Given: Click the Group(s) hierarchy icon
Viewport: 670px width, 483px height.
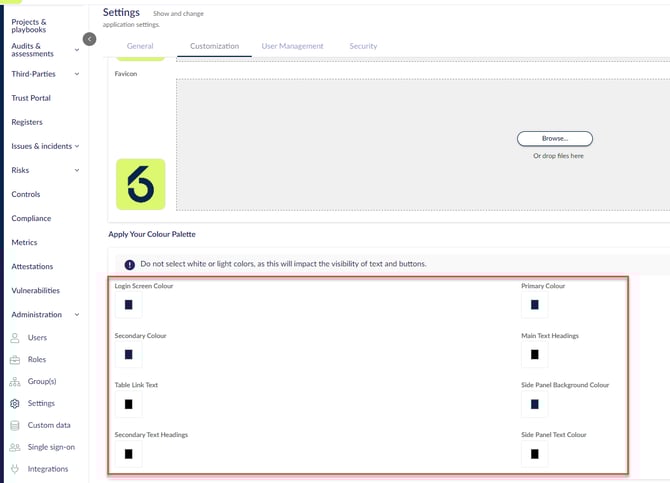Looking at the screenshot, I should (15, 381).
